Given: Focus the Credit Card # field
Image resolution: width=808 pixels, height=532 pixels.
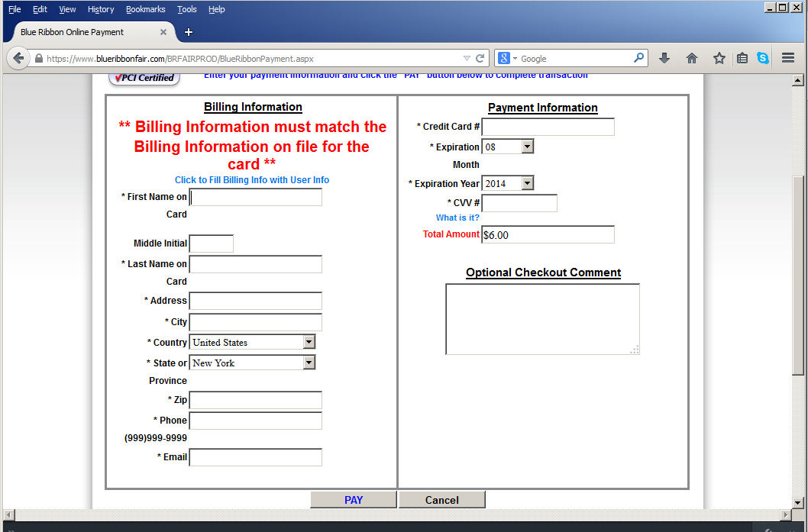Looking at the screenshot, I should point(548,127).
